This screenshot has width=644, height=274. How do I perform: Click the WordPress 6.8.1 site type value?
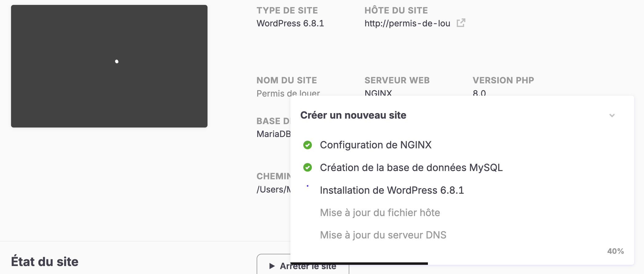click(x=290, y=23)
